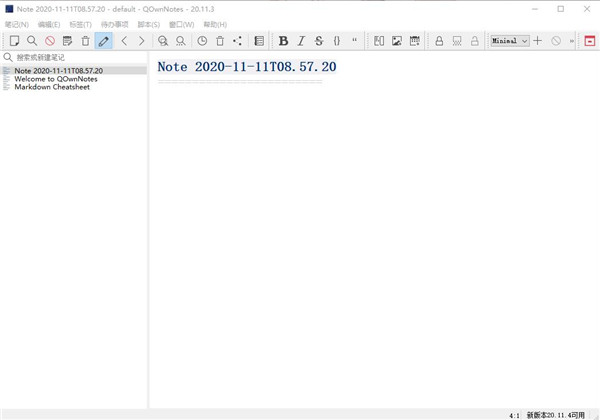Screen dimensions: 600x420
Task: Select the 'Markdown Cheatsheet' note
Action: click(52, 87)
